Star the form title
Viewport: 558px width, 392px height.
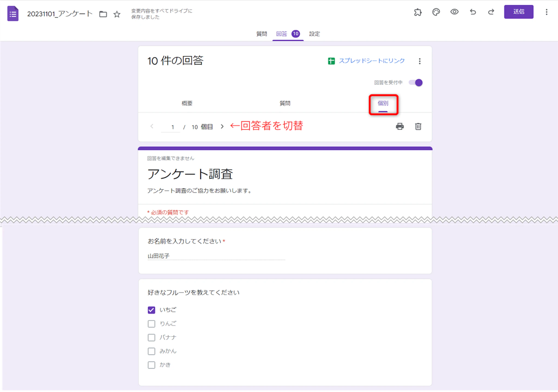tap(117, 14)
